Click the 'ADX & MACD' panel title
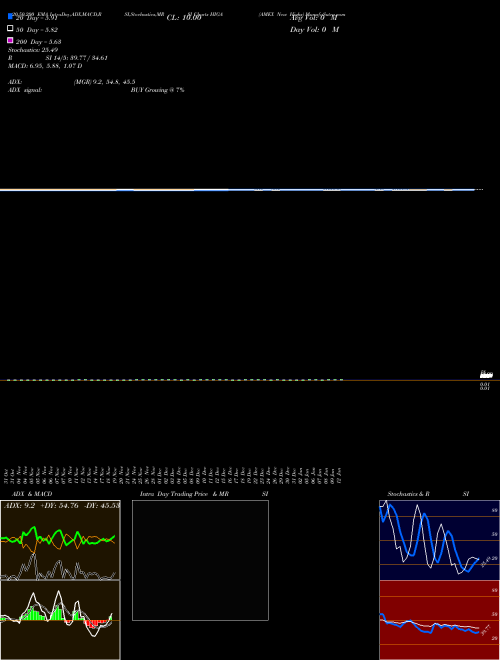This screenshot has width=500, height=660. click(32, 494)
